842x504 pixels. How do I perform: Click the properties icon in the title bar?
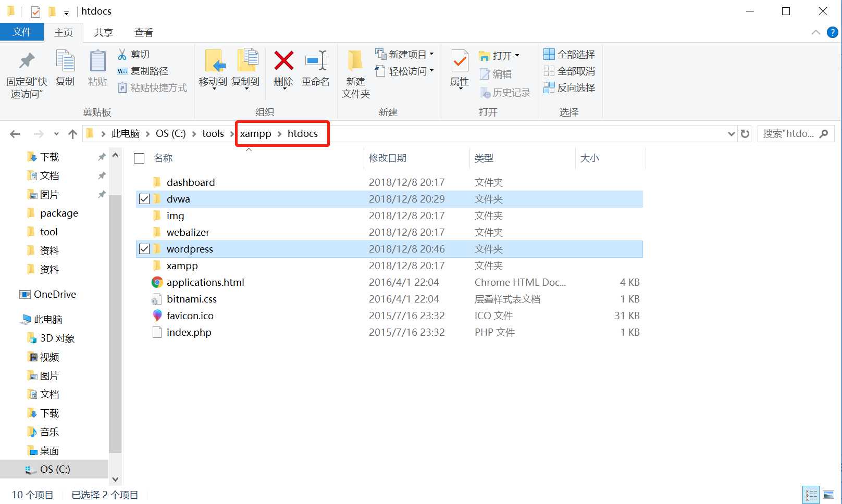coord(35,11)
